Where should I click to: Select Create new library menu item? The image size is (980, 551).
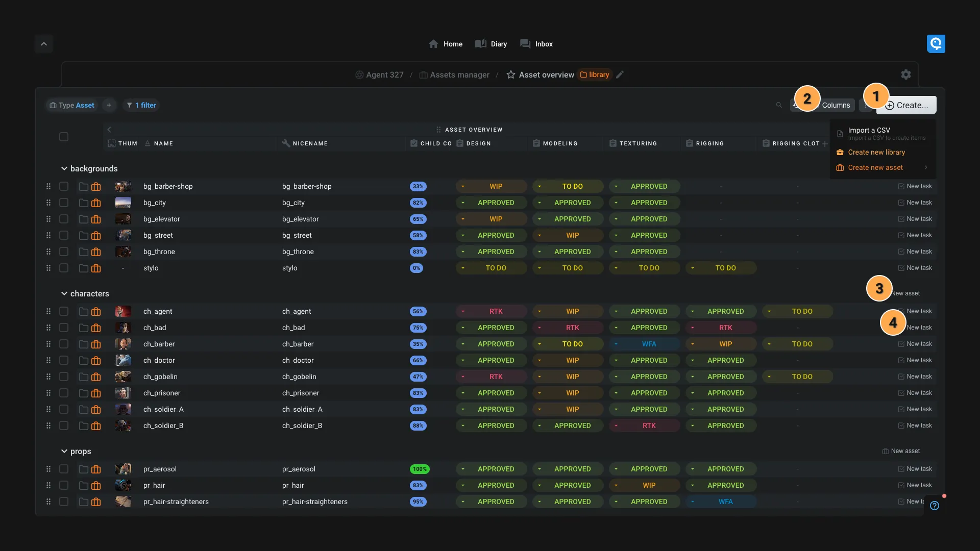876,152
